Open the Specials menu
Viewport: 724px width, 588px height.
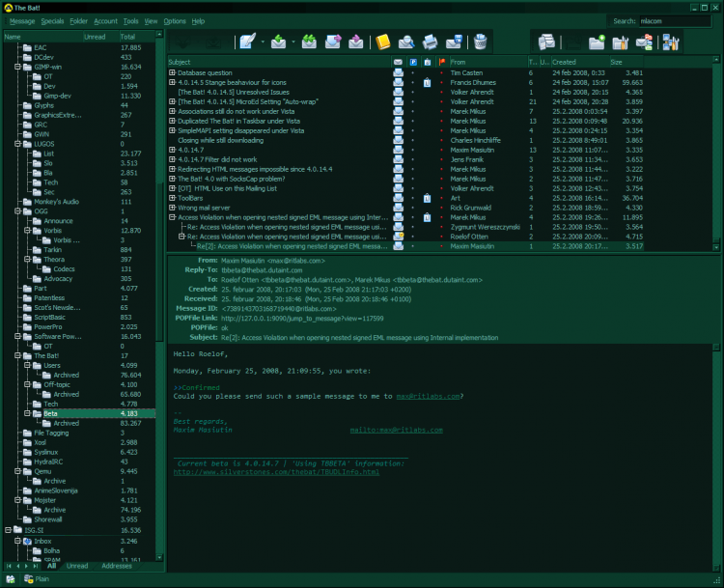coord(52,21)
